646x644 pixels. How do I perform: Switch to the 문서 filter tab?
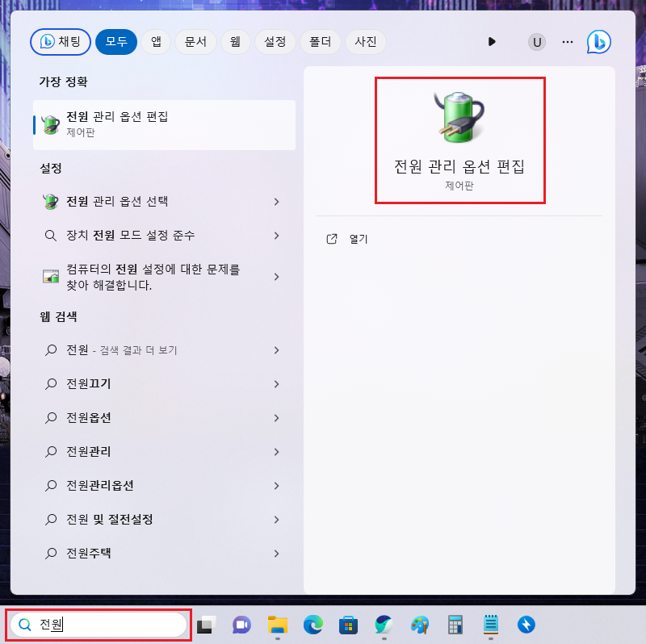coord(195,42)
